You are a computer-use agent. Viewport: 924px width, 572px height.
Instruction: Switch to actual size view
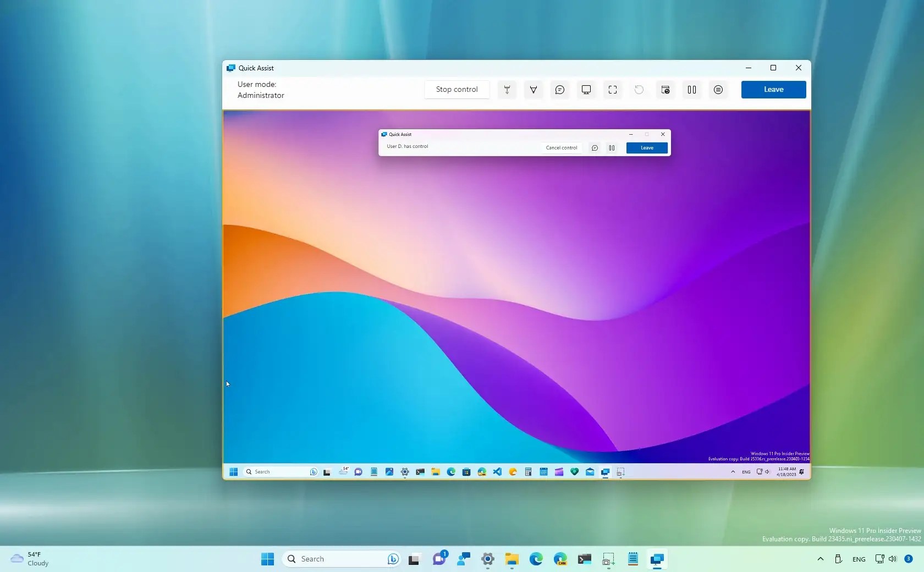[x=613, y=90]
